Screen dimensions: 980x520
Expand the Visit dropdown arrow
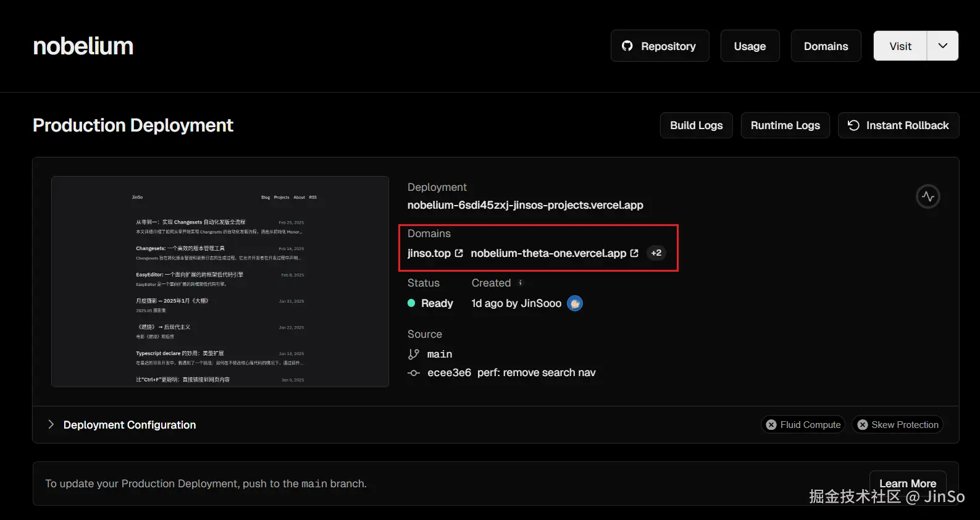pos(943,46)
